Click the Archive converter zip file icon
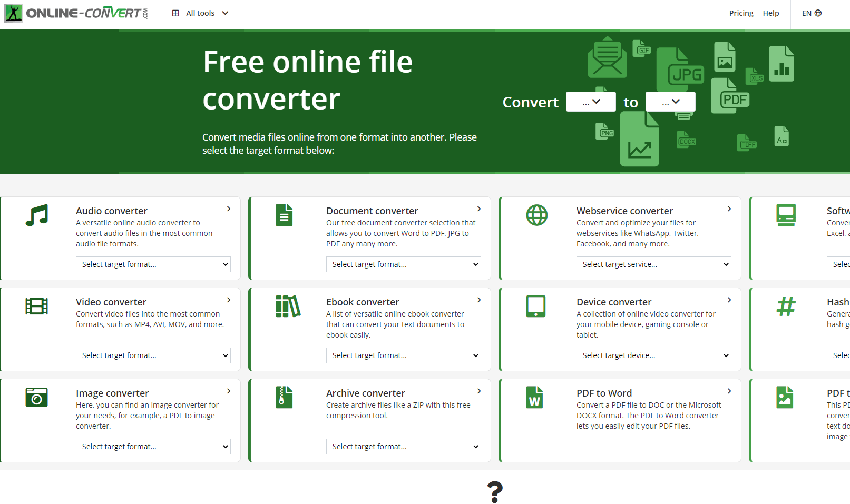Screen dimensions: 850x504 click(284, 397)
